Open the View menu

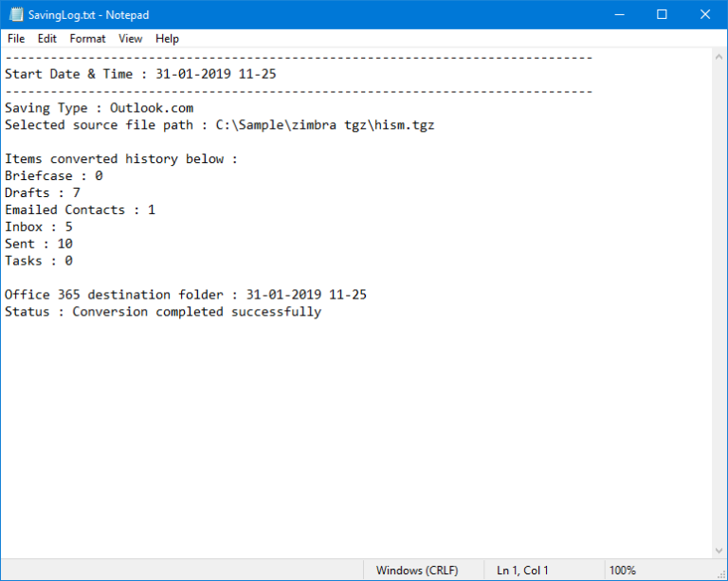(x=131, y=39)
